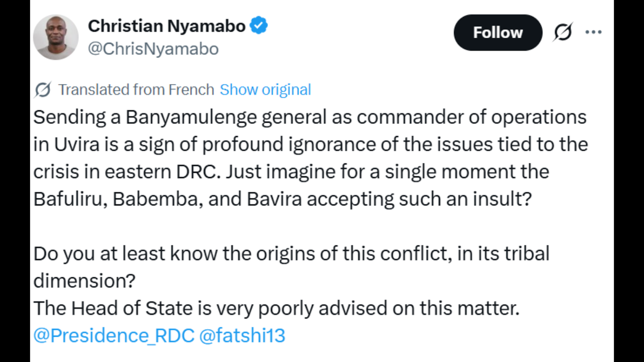Open the @Presidence_RDC mention

point(114,335)
